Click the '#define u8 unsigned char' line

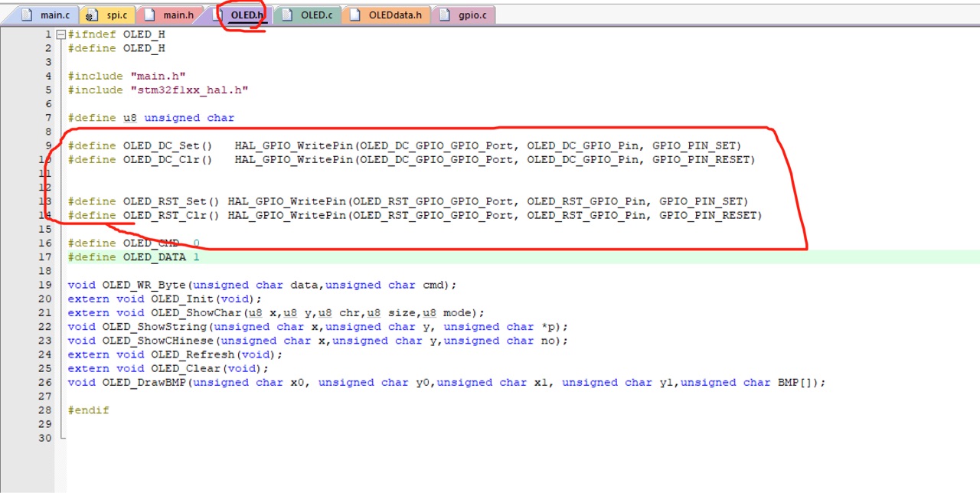click(x=151, y=118)
